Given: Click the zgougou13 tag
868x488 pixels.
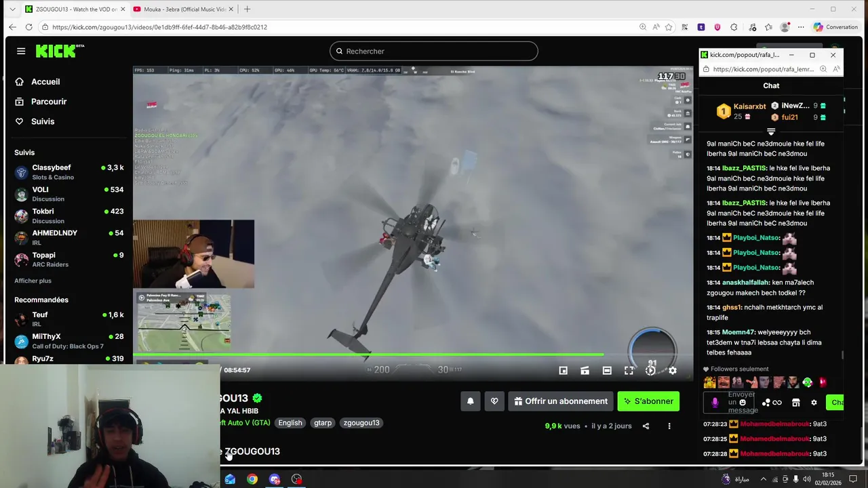Looking at the screenshot, I should click(x=361, y=423).
